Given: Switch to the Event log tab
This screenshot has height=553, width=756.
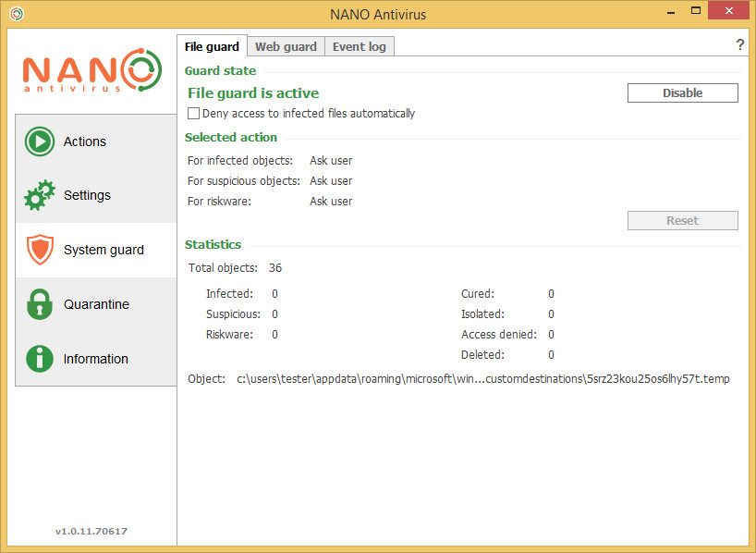Looking at the screenshot, I should point(360,47).
